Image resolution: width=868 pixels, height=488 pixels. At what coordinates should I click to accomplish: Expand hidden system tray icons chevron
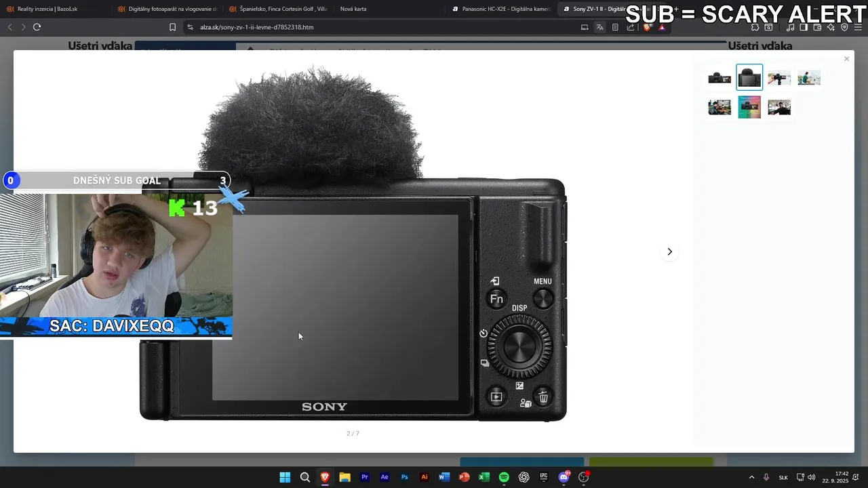tap(751, 477)
